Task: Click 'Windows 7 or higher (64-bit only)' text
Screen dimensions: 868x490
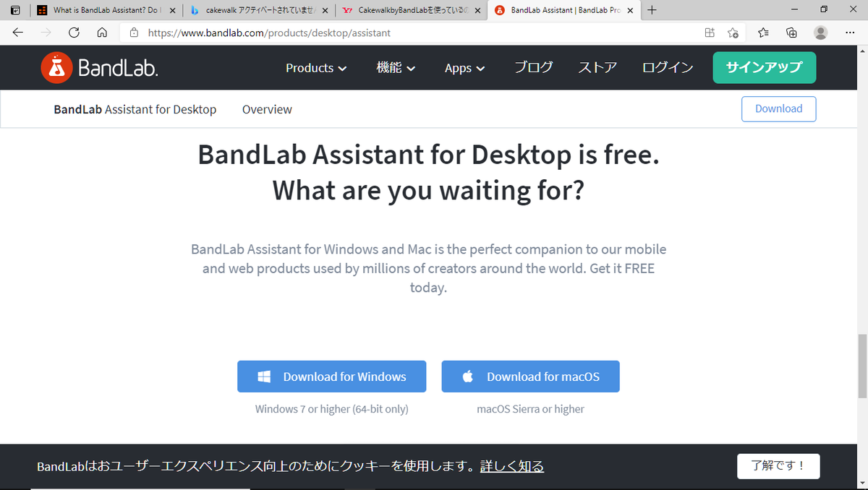Action: tap(332, 409)
